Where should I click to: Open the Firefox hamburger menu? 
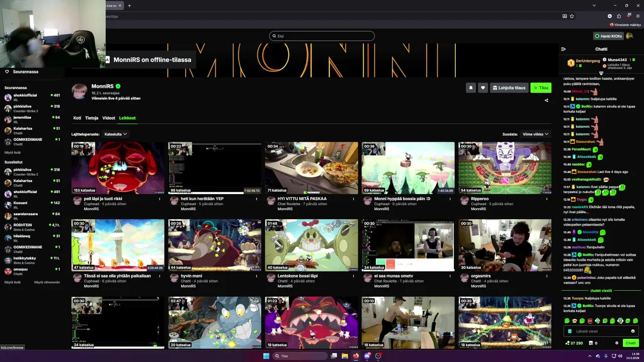point(637,16)
